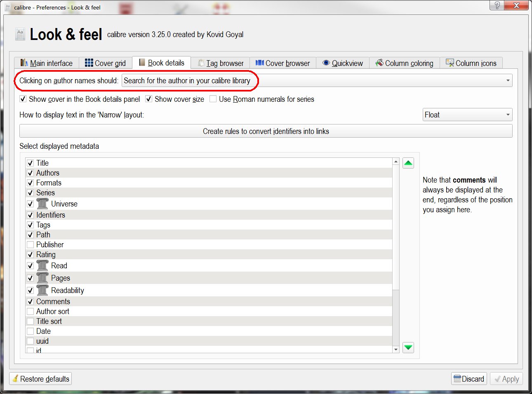Check the Author sort metadata checkbox
The image size is (532, 394).
coord(31,311)
